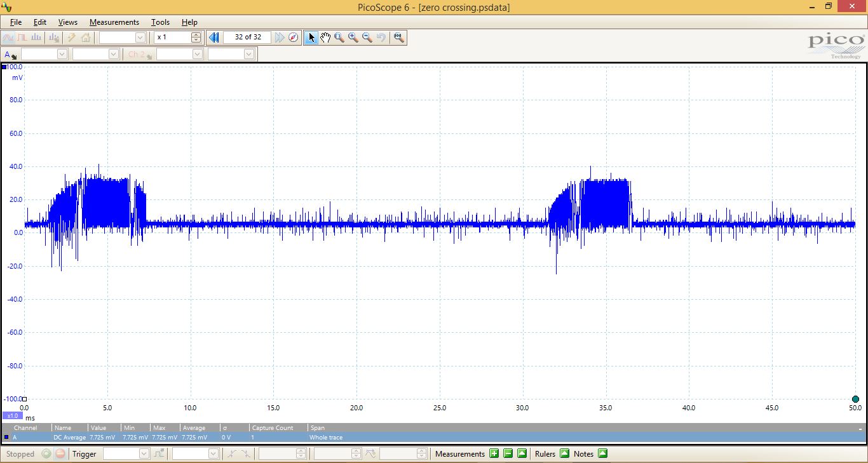The height and width of the screenshot is (463, 868).
Task: Select the hand pan tool
Action: click(325, 37)
